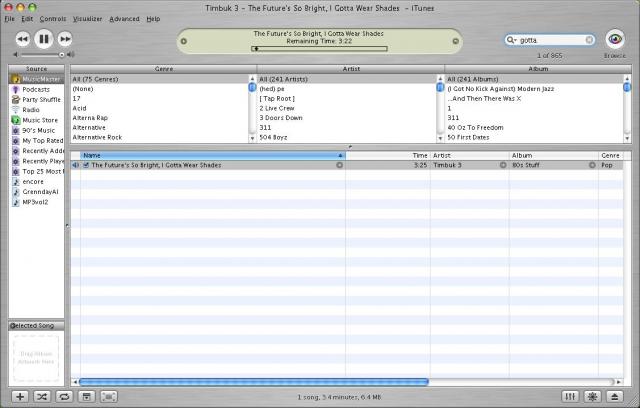Screen dimensions: 640x408
Task: Click the low volume speaker icon
Action: click(16, 54)
